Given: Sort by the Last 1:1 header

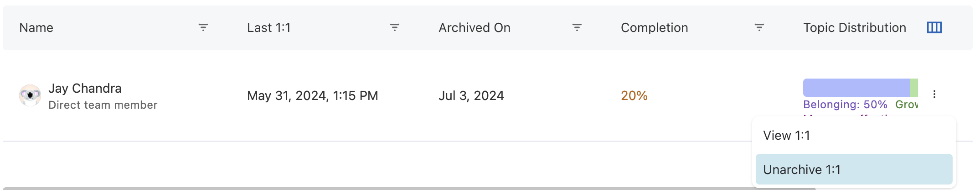Looking at the screenshot, I should 268,28.
